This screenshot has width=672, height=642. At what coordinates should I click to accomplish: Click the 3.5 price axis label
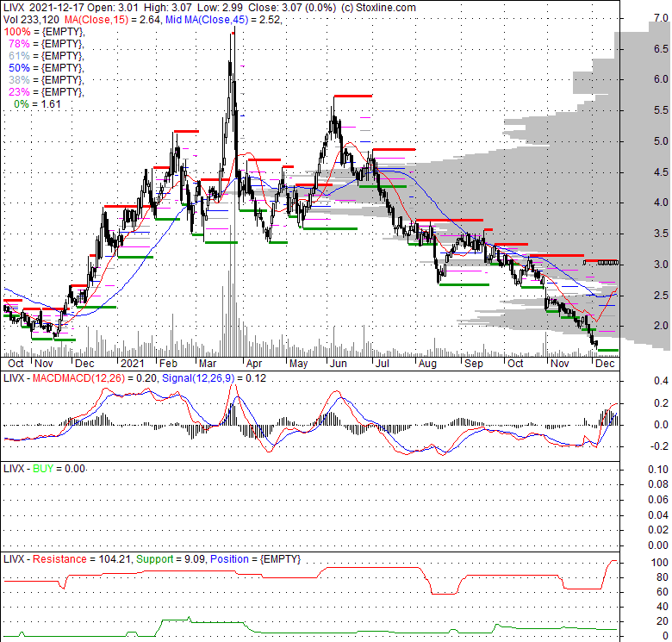[x=661, y=234]
